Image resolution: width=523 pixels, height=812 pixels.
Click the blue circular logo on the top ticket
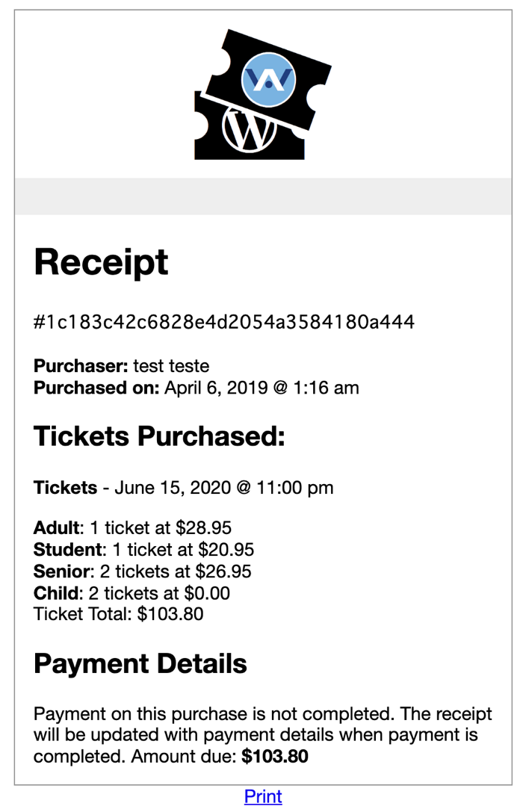pos(268,79)
